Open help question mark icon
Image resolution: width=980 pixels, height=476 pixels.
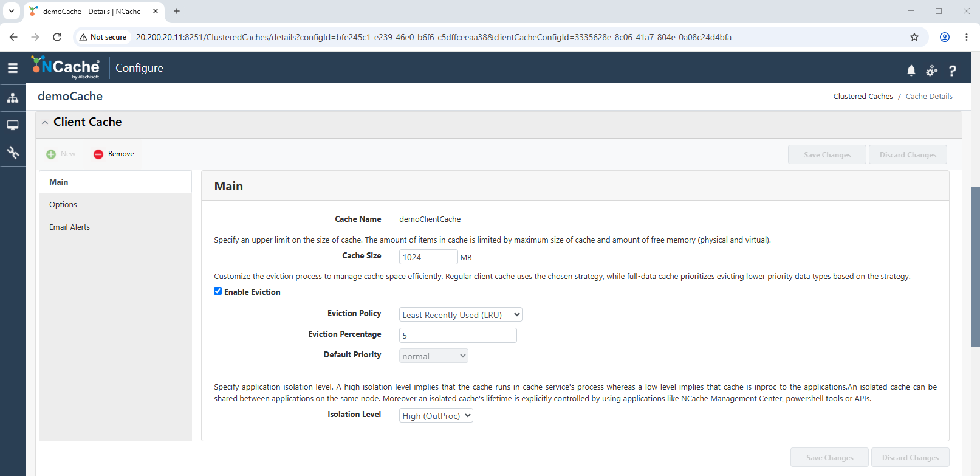point(953,71)
